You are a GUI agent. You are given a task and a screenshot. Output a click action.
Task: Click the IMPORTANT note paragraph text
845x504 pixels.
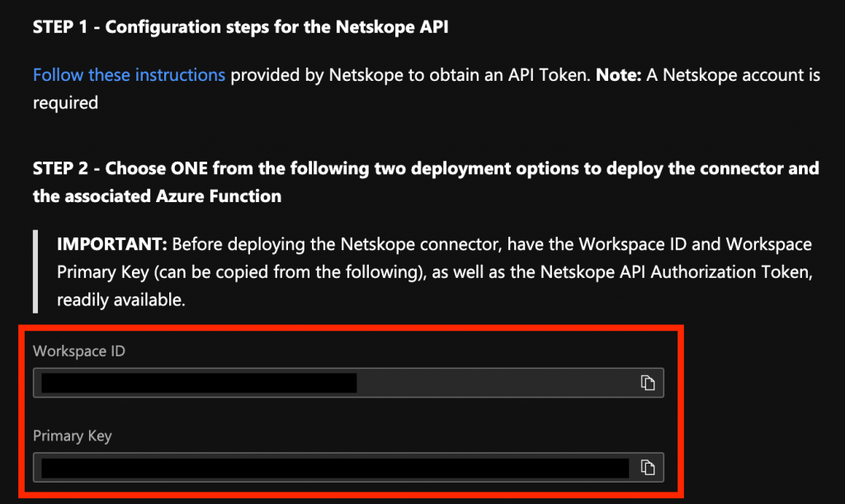434,272
